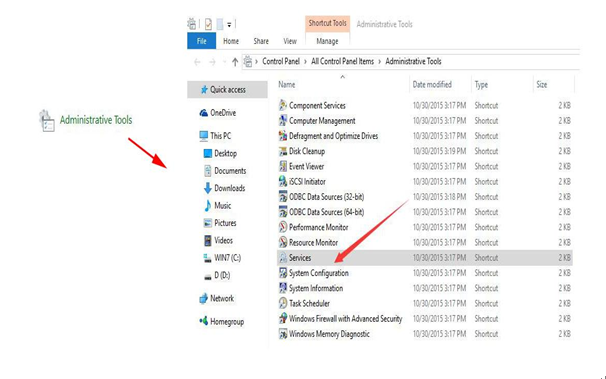606x379 pixels.
Task: Select the Windows Firewall with Advanced Security icon
Action: point(283,318)
